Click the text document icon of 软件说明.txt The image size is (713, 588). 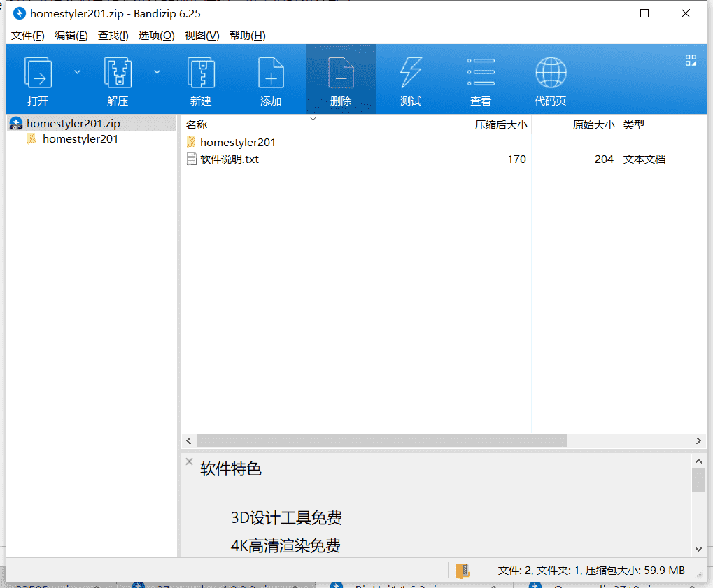click(192, 159)
